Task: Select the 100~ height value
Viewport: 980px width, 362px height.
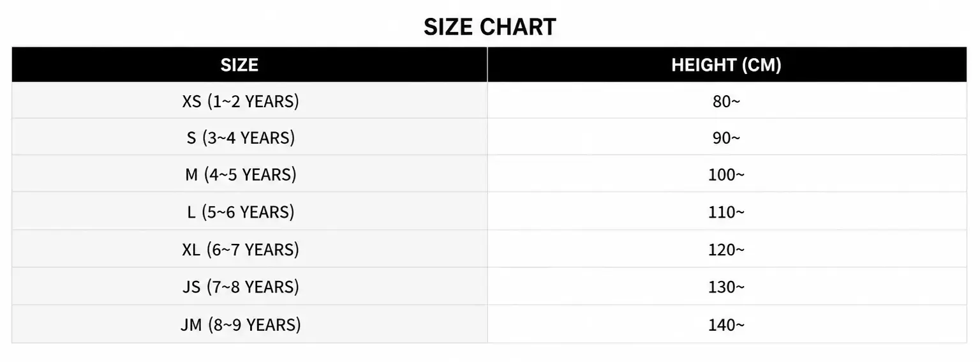Action: coord(726,174)
